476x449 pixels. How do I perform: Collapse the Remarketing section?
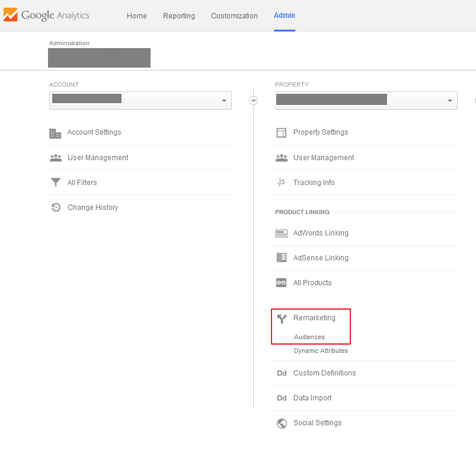tap(314, 318)
